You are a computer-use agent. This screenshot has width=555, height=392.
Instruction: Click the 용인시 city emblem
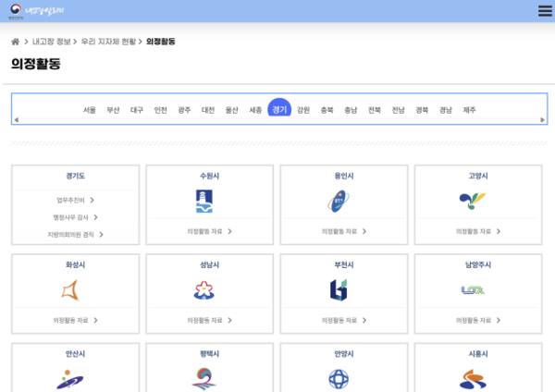339,201
